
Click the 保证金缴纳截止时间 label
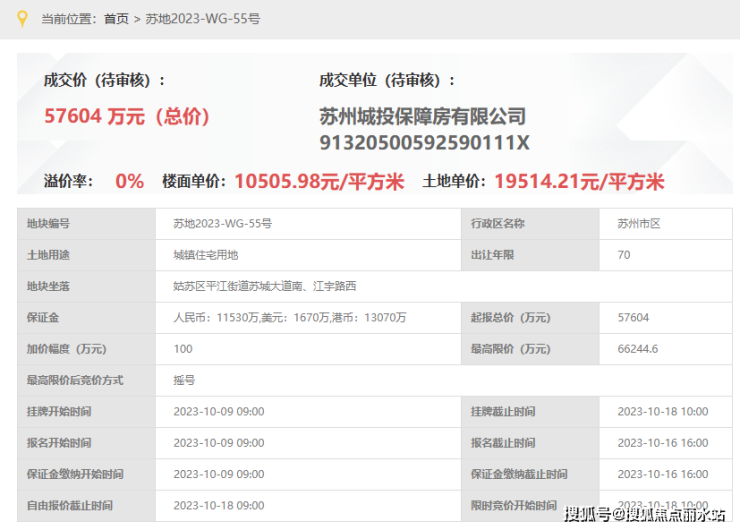point(519,474)
